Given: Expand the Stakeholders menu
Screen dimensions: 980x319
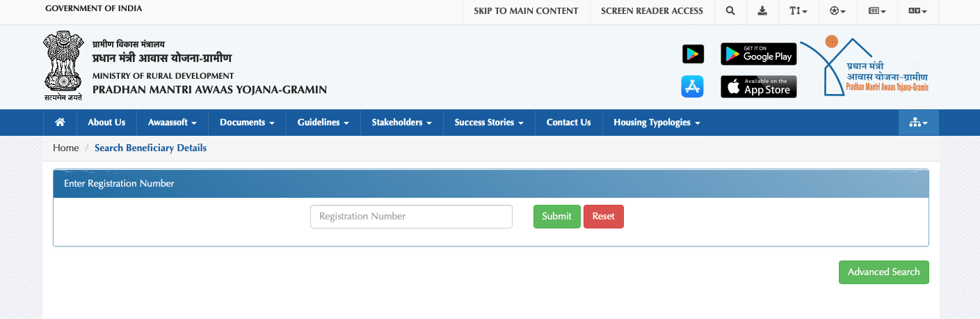Looking at the screenshot, I should [401, 123].
